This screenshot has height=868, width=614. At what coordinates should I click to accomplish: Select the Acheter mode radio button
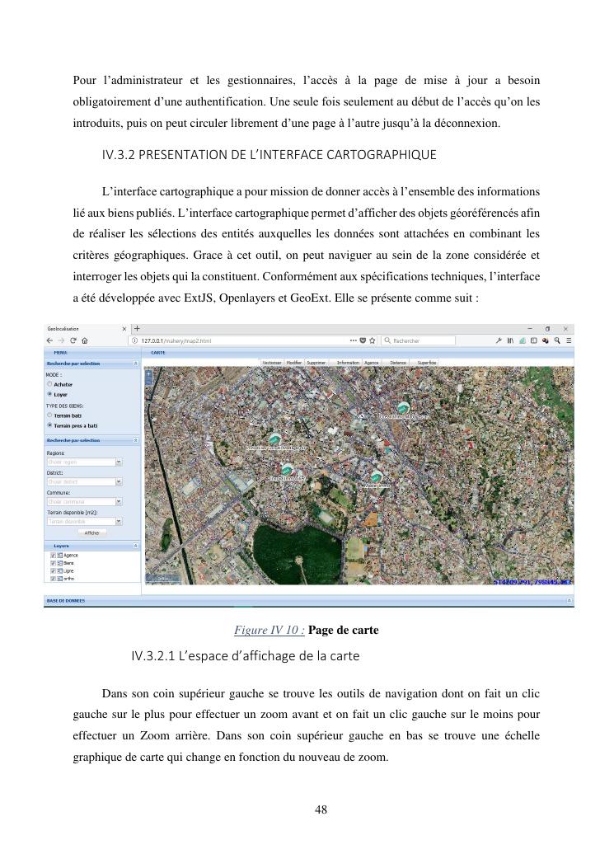(x=49, y=384)
